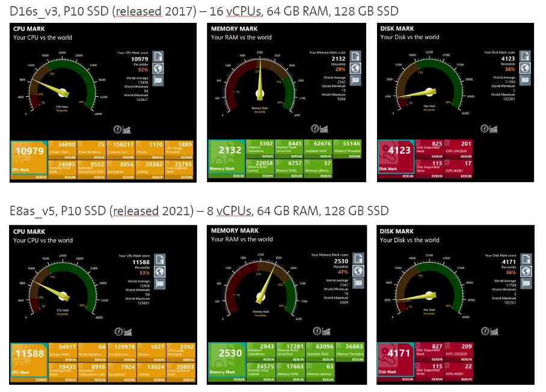Select the chart view icon in the 4123 Disk Mark panel
This screenshot has width=546, height=392.
[x=494, y=129]
